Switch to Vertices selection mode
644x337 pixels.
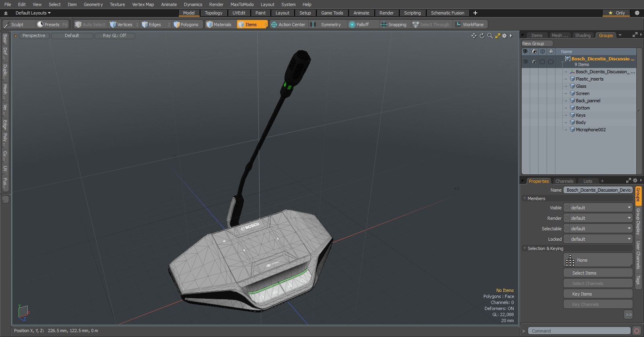click(x=124, y=25)
